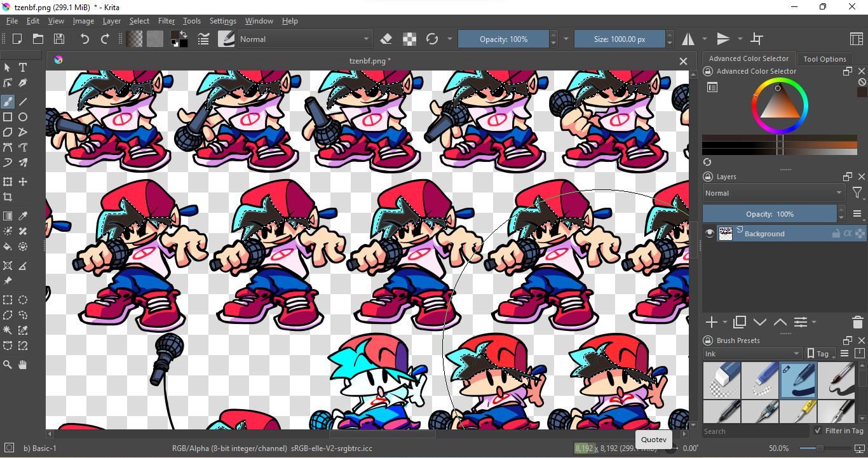868x458 pixels.
Task: Adjust the brush Size slider in the toolbar
Action: [x=620, y=39]
